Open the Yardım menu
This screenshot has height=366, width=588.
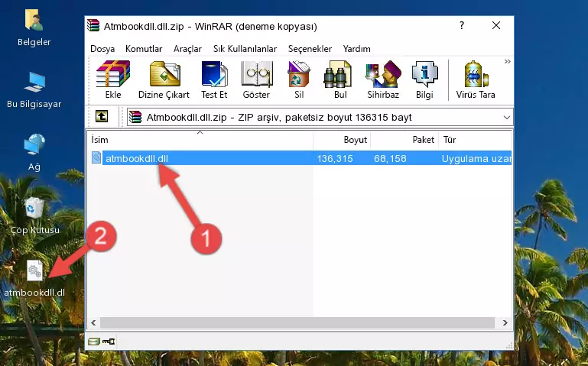point(356,49)
